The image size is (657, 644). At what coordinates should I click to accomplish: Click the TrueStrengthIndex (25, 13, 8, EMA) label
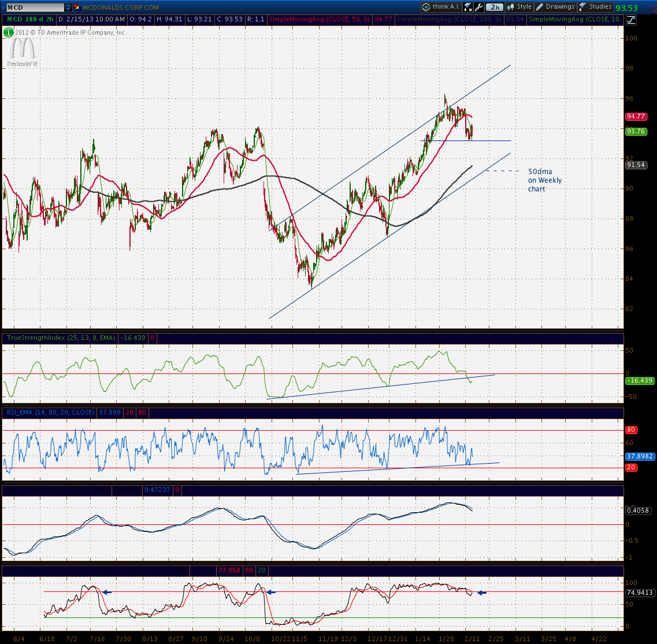(61, 338)
